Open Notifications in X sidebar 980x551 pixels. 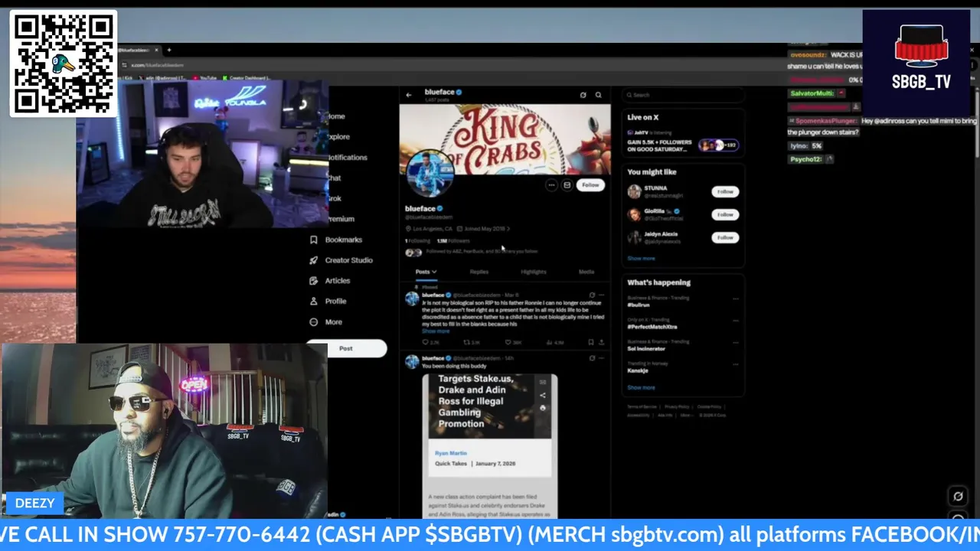(347, 157)
